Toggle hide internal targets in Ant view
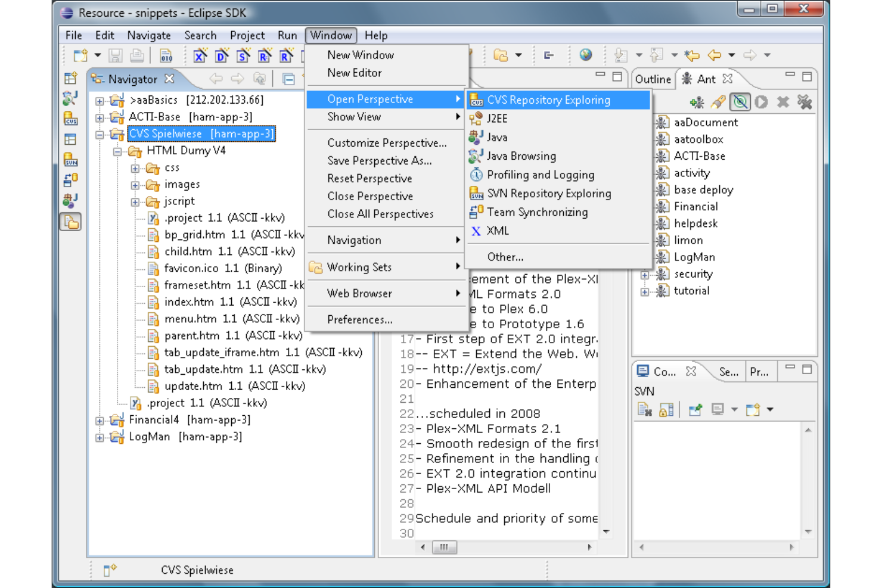The width and height of the screenshot is (882, 588). 740,102
